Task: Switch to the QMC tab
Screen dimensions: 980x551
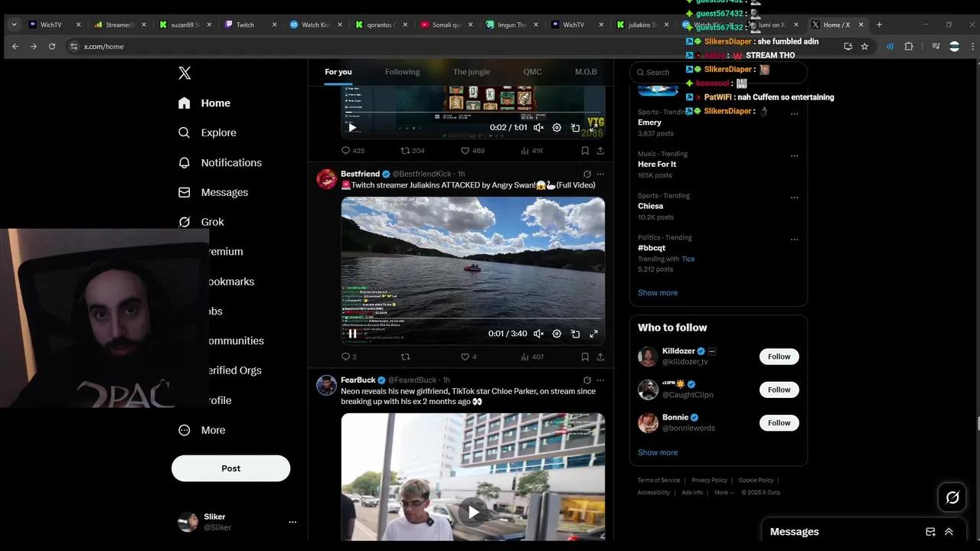Action: 532,72
